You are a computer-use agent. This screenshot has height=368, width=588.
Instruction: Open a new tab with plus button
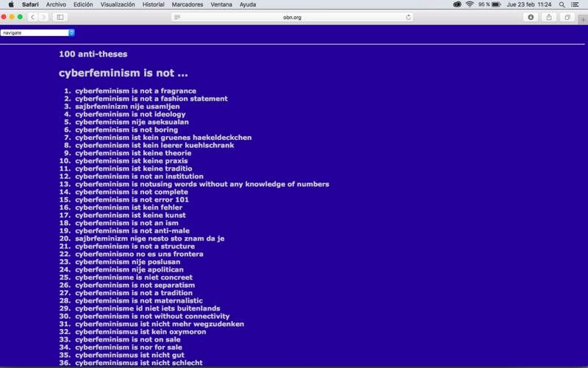583,21
